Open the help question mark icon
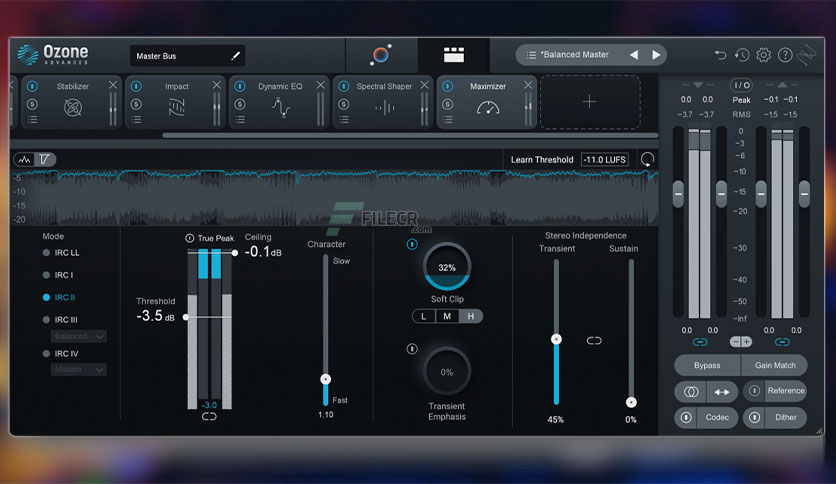836x484 pixels. (x=785, y=55)
